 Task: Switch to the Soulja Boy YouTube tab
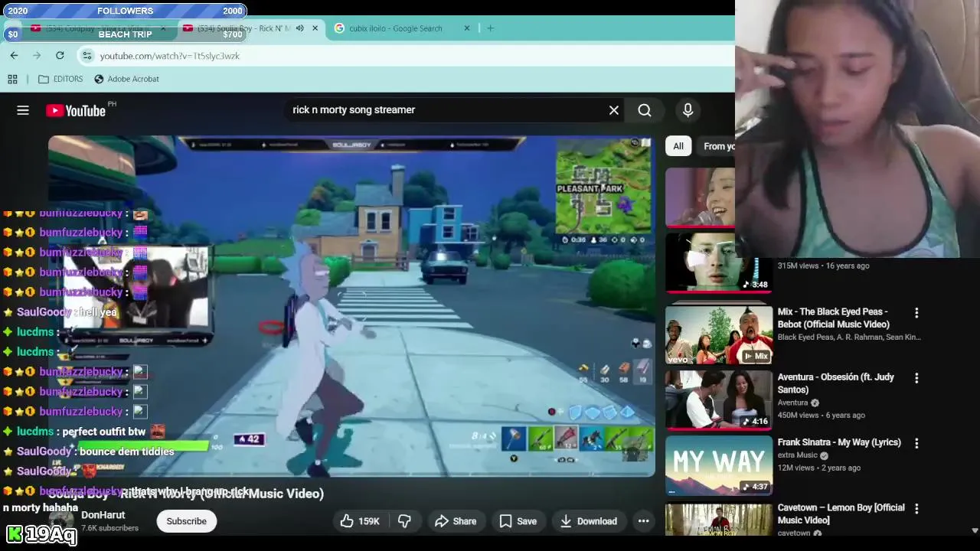(x=250, y=28)
